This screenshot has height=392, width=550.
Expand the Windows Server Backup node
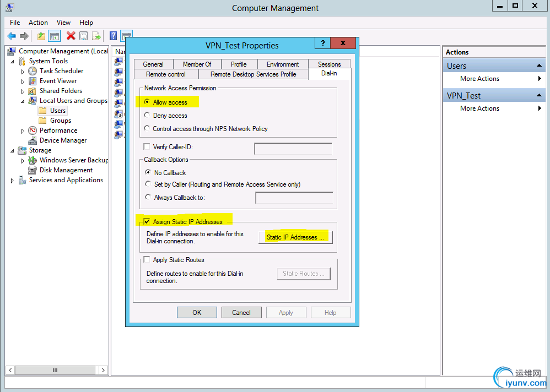[23, 161]
